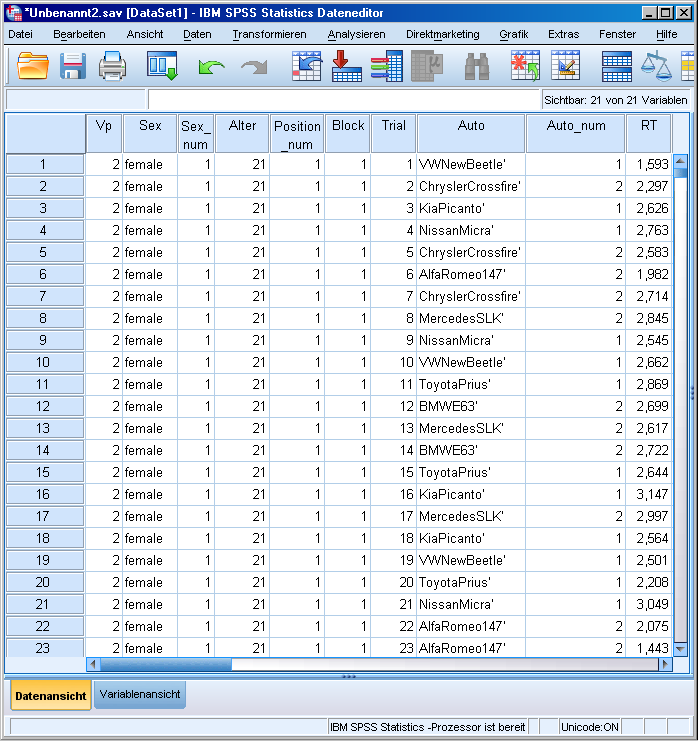The image size is (698, 741).
Task: Open the Transformieren menu
Action: pos(269,34)
